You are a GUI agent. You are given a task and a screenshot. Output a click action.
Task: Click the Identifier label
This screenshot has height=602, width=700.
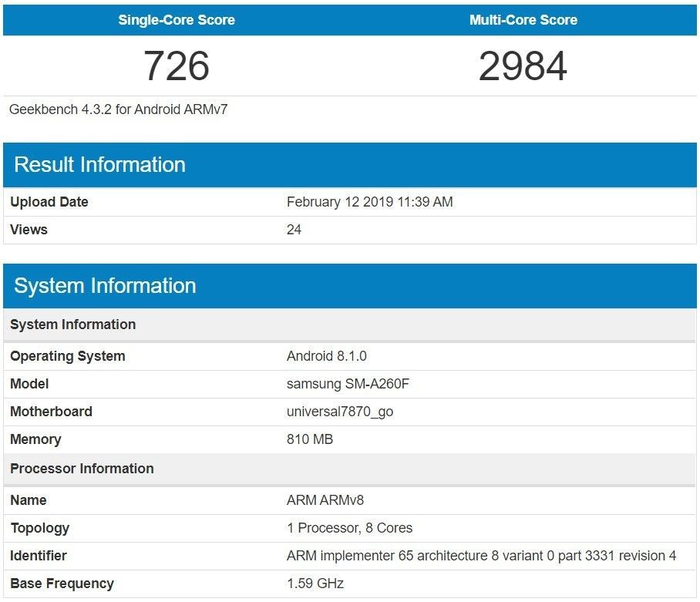tap(39, 556)
